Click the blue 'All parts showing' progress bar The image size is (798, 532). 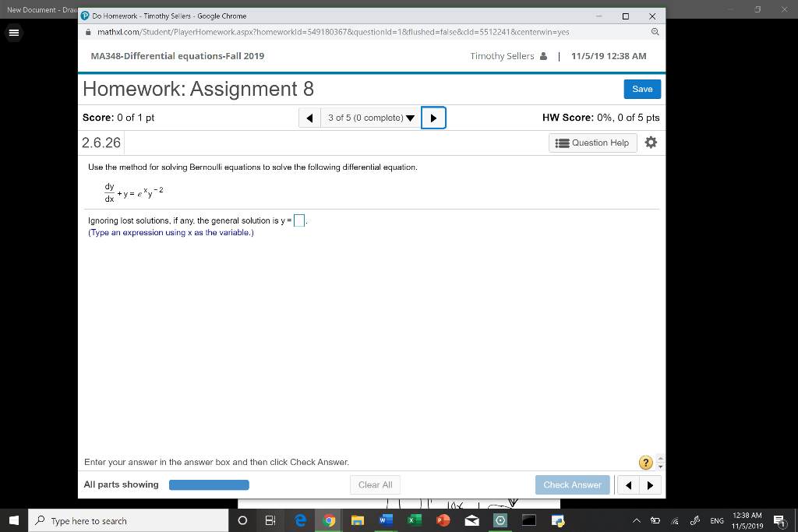[209, 484]
